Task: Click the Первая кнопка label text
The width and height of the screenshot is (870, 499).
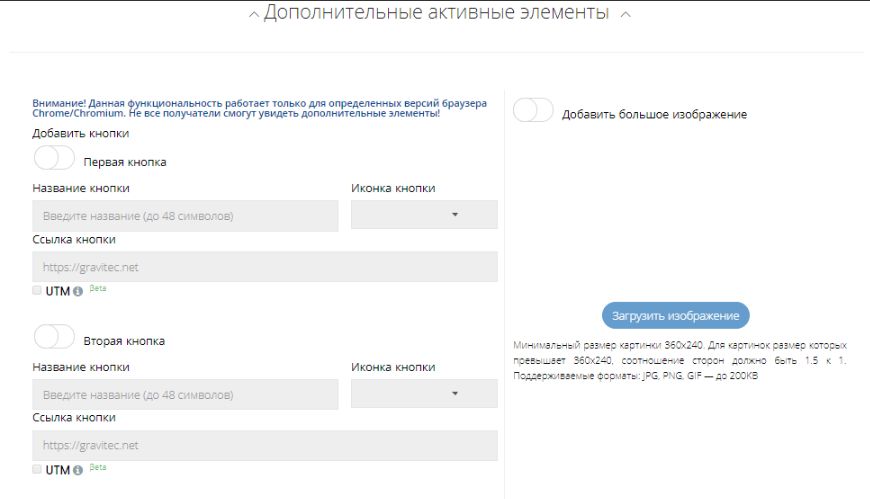Action: point(125,162)
